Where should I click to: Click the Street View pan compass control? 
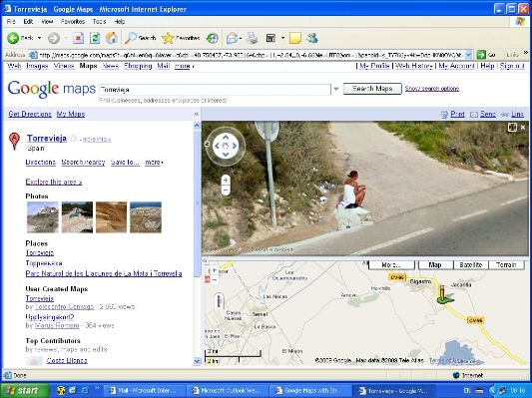pos(226,146)
